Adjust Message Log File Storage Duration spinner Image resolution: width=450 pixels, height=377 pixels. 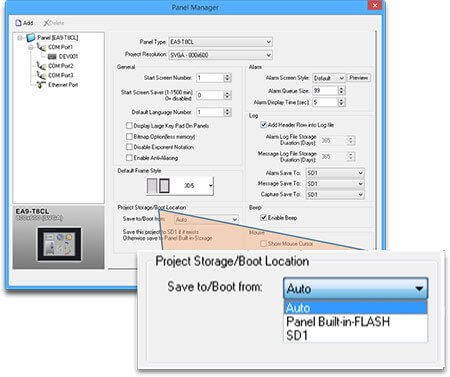(x=351, y=156)
